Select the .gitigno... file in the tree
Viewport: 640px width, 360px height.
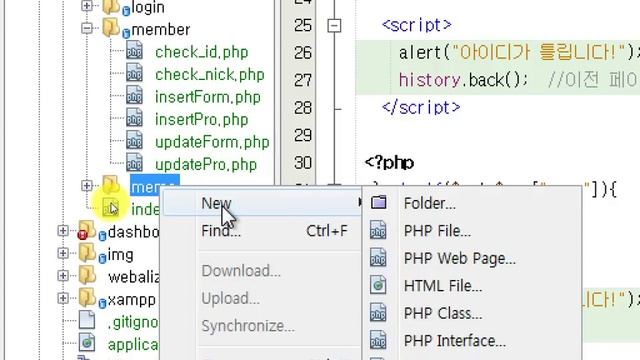point(133,322)
